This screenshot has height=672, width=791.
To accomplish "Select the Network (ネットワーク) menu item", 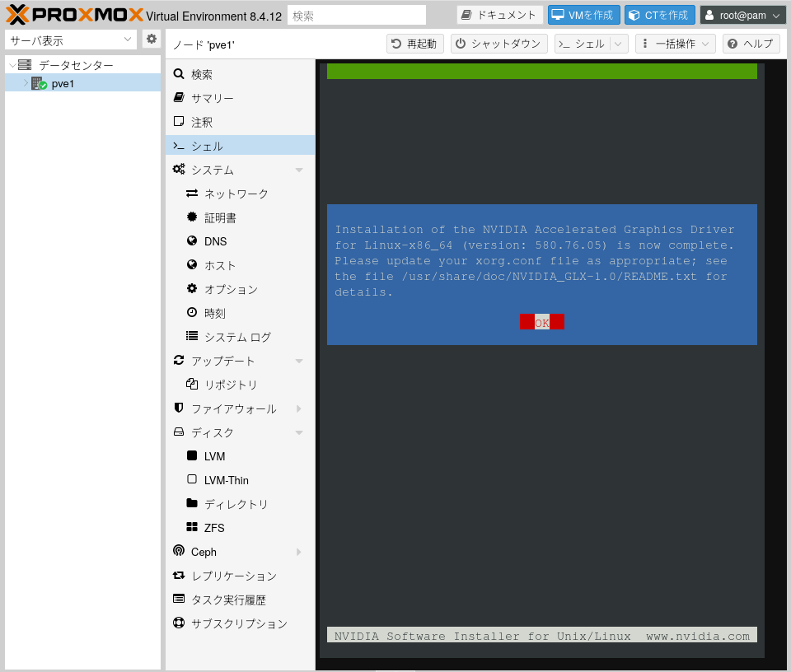I will coord(236,194).
